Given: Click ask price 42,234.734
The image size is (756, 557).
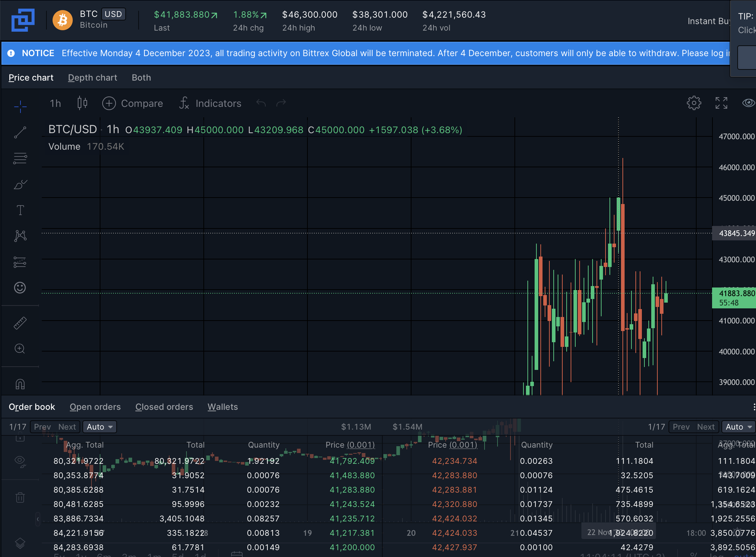Looking at the screenshot, I should [x=455, y=461].
